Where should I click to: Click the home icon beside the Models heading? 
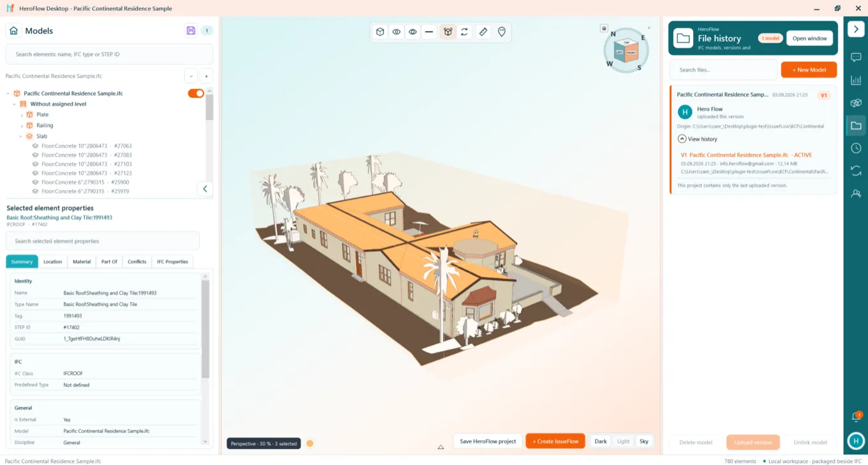[x=13, y=31]
